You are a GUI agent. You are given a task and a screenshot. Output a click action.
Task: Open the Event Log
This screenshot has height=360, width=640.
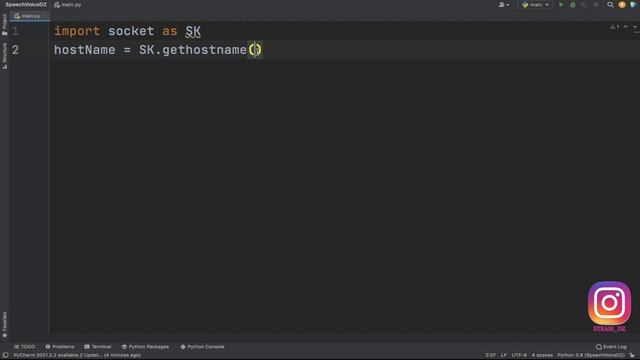(x=611, y=347)
